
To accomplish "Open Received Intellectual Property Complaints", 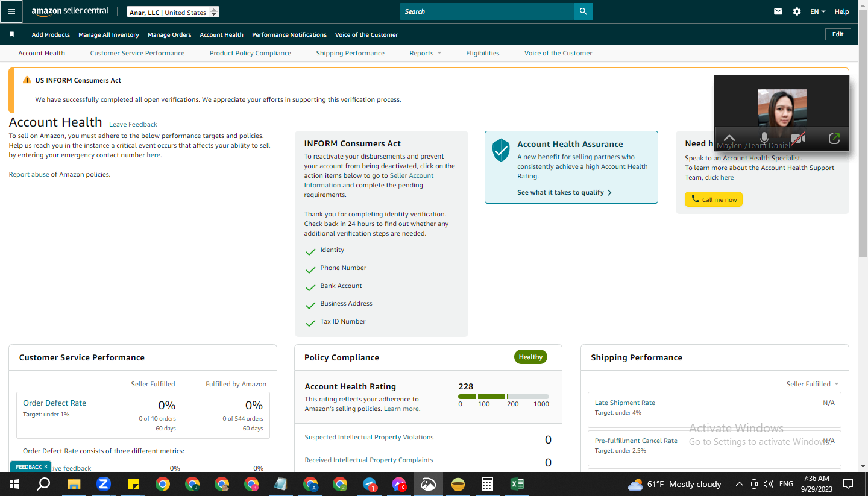I will click(369, 460).
